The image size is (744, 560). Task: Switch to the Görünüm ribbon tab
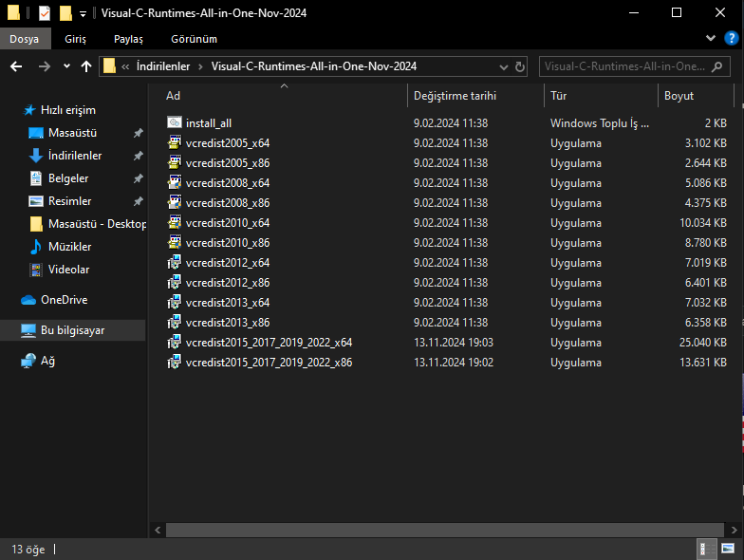(194, 39)
